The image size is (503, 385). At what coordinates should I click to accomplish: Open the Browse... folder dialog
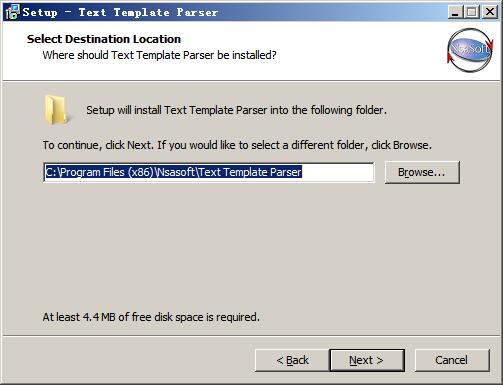coord(422,172)
